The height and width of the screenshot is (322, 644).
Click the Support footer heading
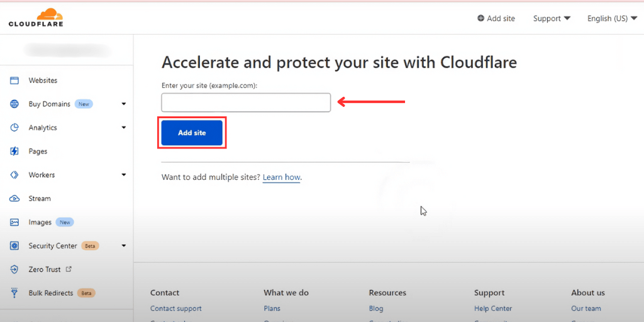coord(489,293)
